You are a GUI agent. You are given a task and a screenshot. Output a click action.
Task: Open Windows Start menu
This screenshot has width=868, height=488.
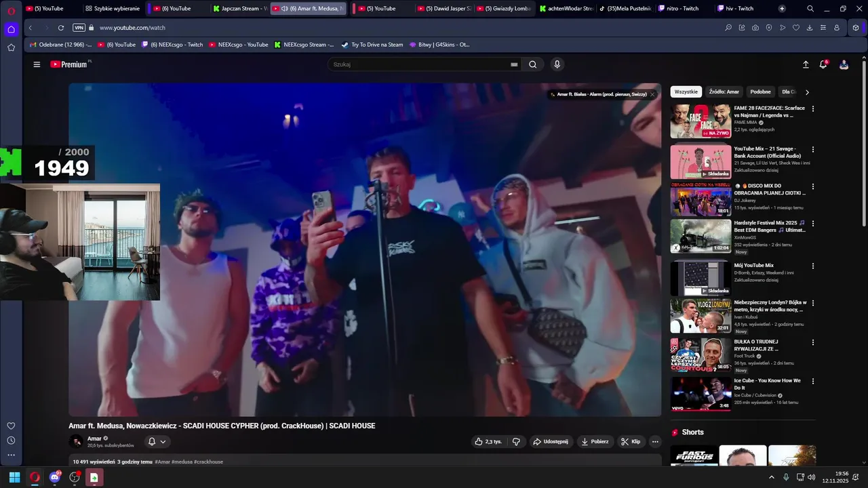coord(14,477)
